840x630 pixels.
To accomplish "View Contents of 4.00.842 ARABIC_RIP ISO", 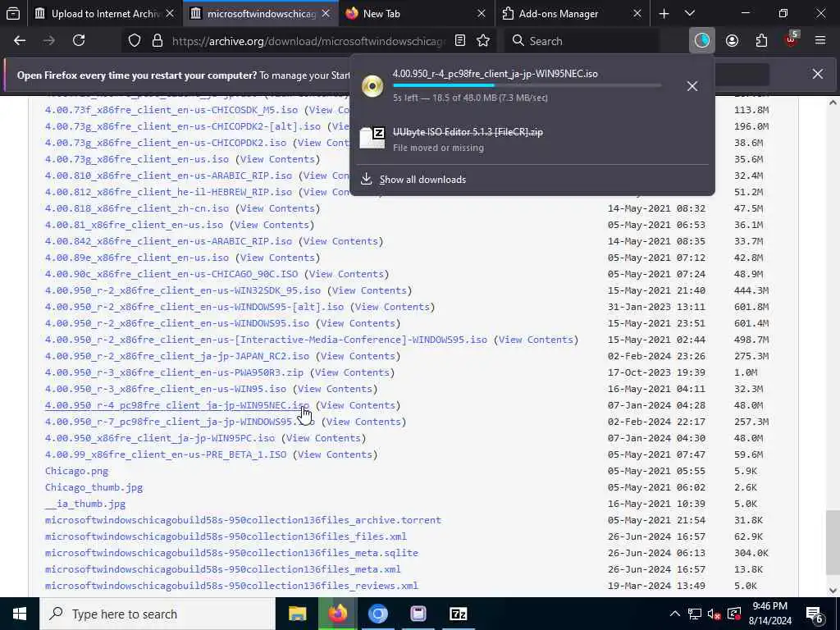I will pos(340,241).
